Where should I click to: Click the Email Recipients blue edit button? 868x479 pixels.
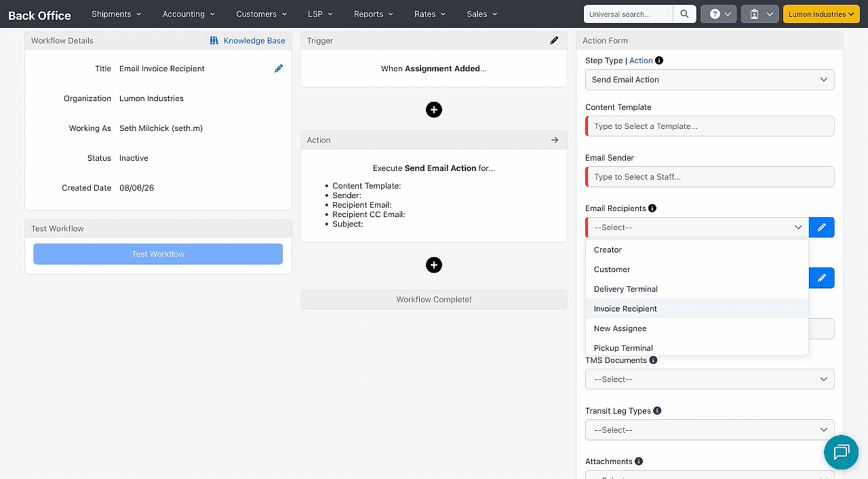click(822, 227)
